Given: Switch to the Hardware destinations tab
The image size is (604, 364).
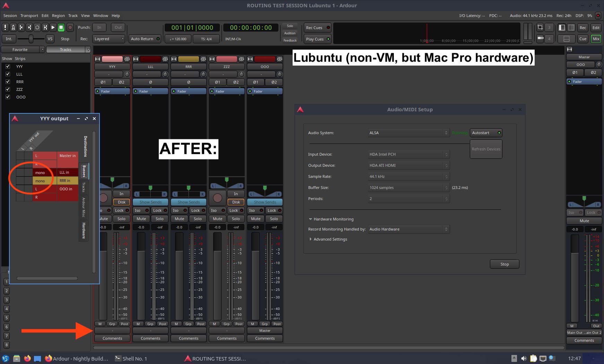Looking at the screenshot, I should 84,230.
